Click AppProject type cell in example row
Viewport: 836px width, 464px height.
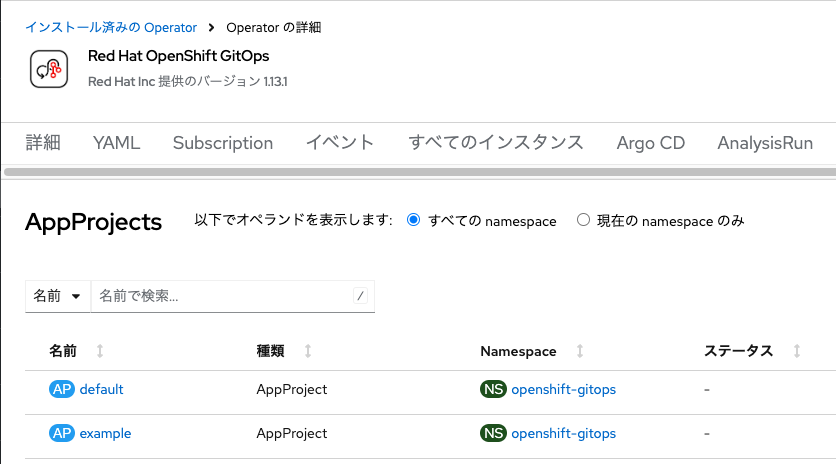click(x=292, y=433)
